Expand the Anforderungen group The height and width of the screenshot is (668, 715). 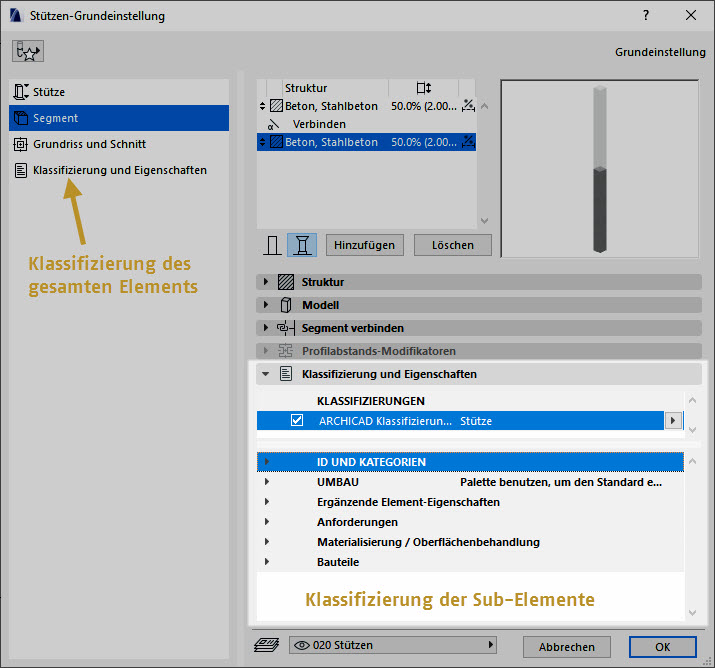click(267, 522)
